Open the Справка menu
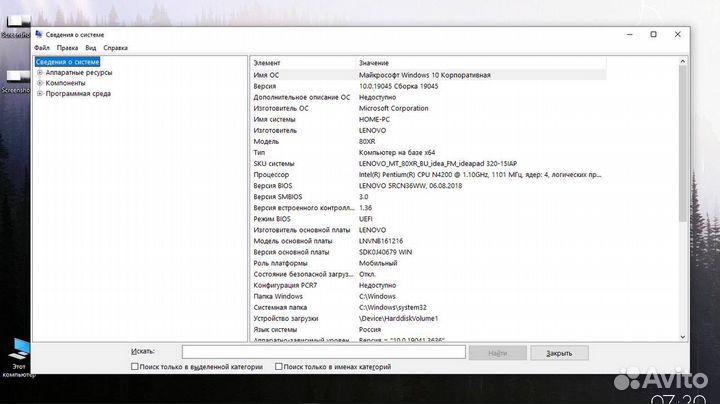This screenshot has width=720, height=404. tap(115, 48)
